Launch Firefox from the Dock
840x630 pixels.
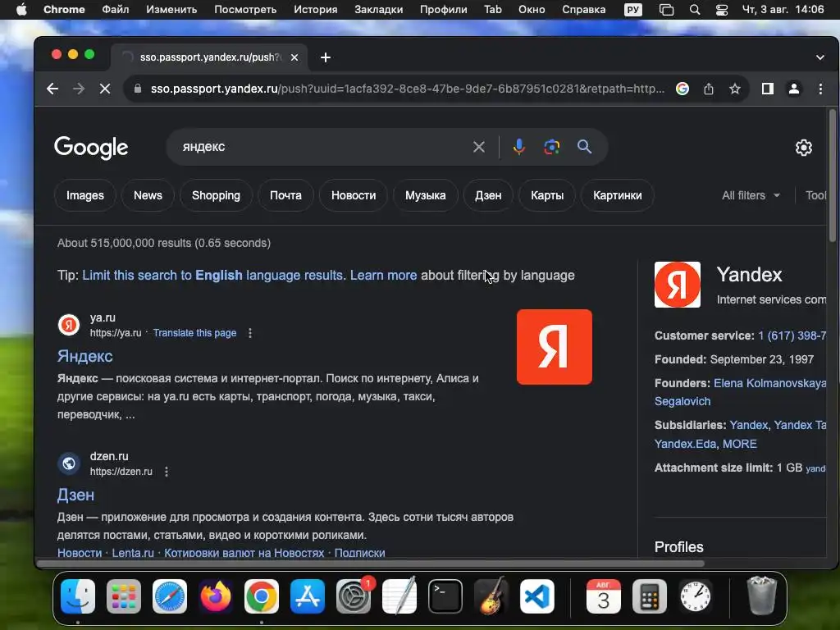click(x=216, y=596)
